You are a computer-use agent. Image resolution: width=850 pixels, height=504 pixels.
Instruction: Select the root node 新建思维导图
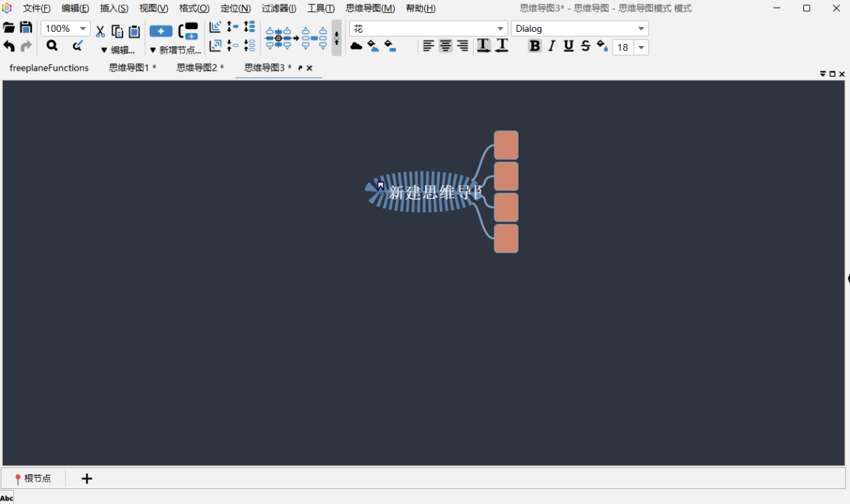pos(425,192)
